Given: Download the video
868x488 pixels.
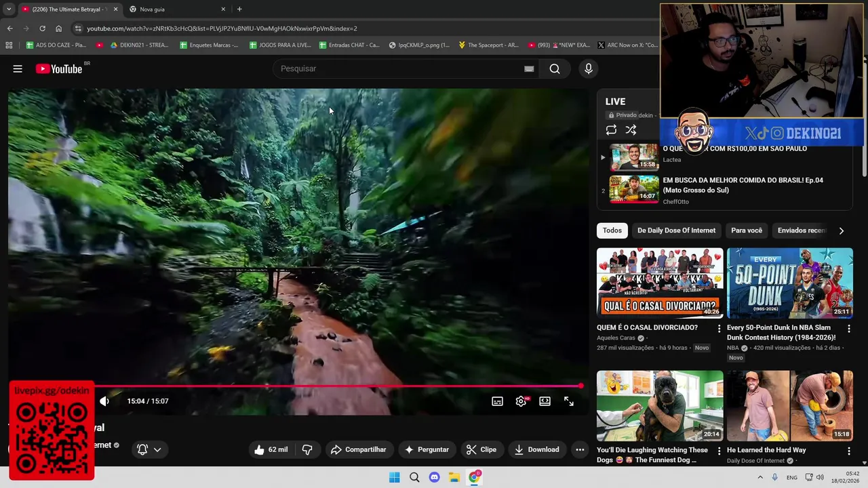Looking at the screenshot, I should tap(536, 449).
